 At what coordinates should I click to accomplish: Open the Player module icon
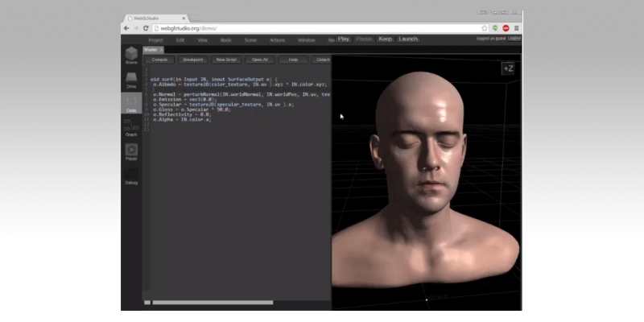130,151
